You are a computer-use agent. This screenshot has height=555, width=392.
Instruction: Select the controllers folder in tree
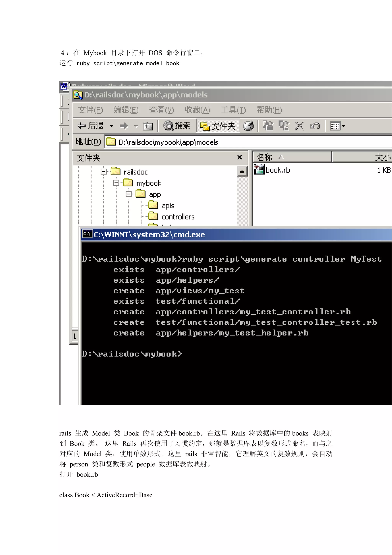point(178,217)
